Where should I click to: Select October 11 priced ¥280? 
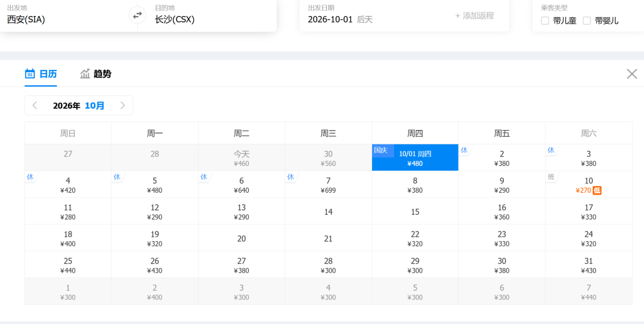click(68, 211)
